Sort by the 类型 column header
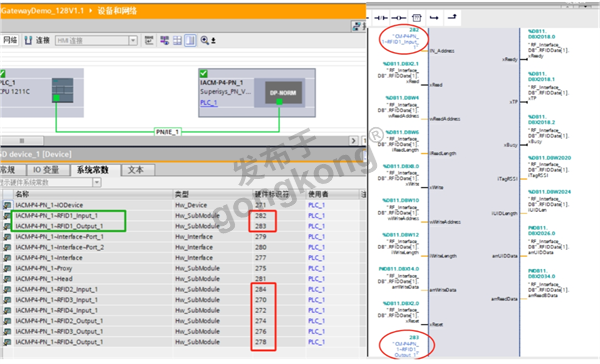 pos(182,194)
